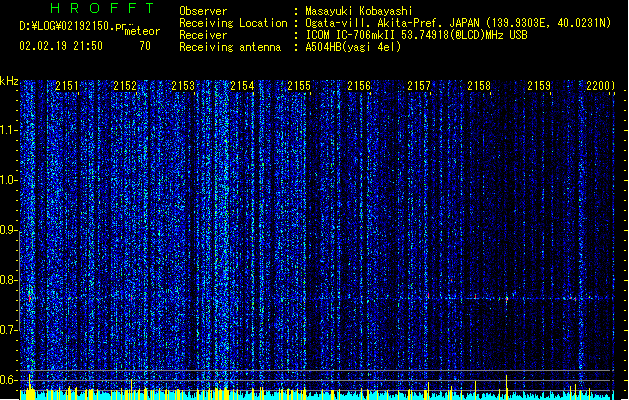Click the 0.8 kHz axis tick label
The height and width of the screenshot is (400, 629).
click(x=9, y=280)
